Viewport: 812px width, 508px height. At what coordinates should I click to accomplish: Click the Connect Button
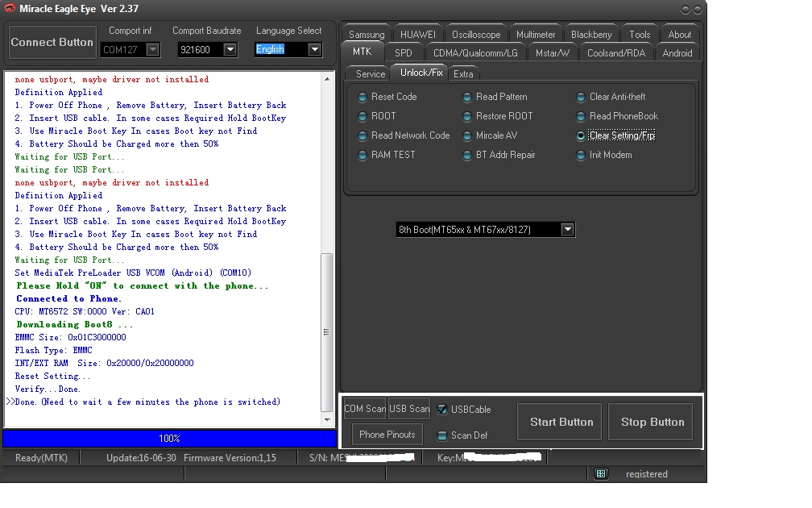52,42
